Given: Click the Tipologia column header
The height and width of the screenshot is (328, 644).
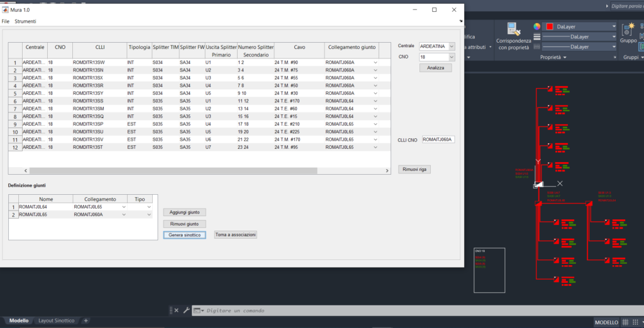Looking at the screenshot, I should pyautogui.click(x=139, y=50).
